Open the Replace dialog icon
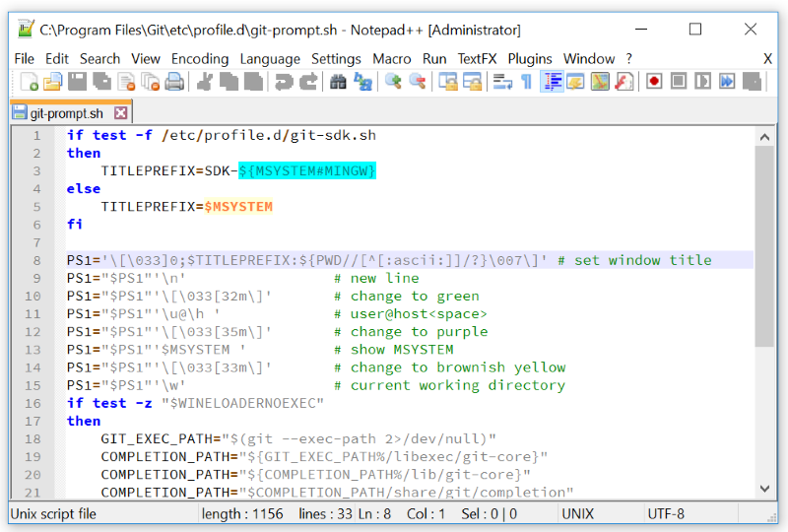The image size is (788, 532). [x=362, y=82]
